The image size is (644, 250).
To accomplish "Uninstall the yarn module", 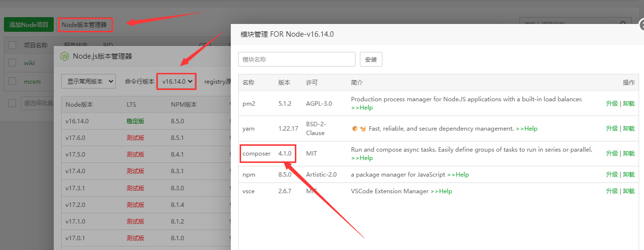I will click(x=629, y=129).
